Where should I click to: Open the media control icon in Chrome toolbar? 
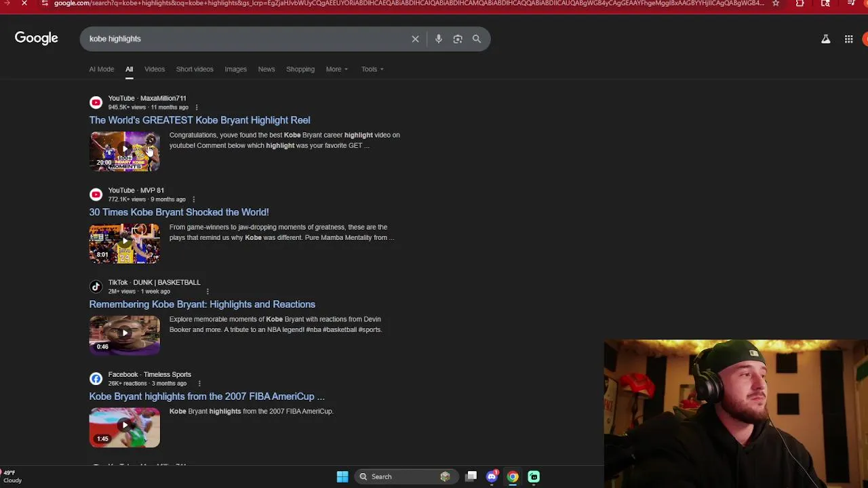pyautogui.click(x=851, y=3)
